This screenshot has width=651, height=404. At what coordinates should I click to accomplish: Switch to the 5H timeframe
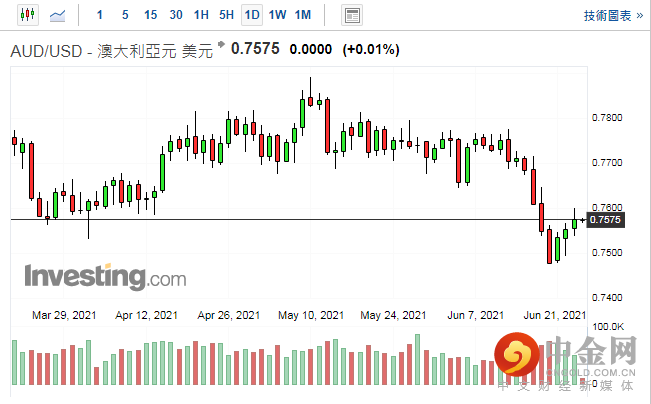click(x=226, y=15)
